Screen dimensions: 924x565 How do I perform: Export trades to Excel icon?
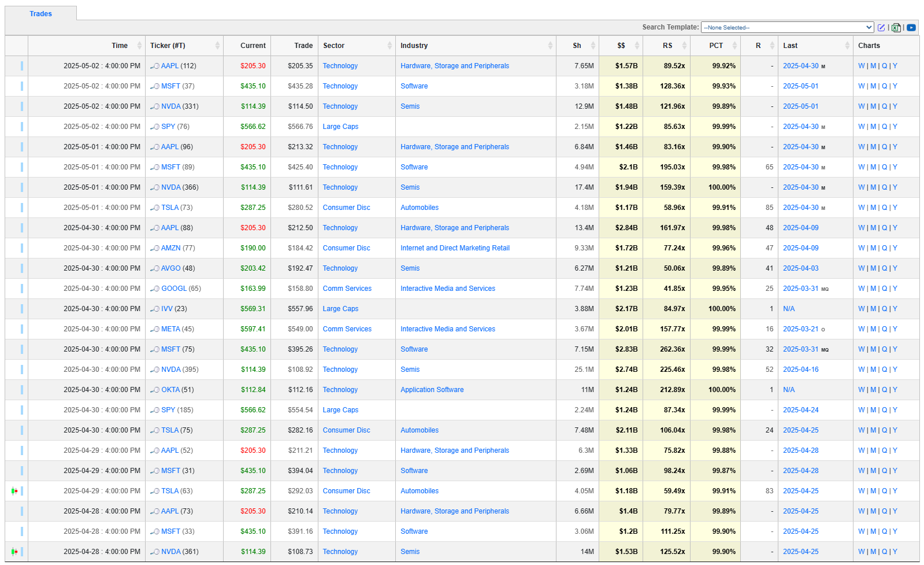tap(896, 27)
